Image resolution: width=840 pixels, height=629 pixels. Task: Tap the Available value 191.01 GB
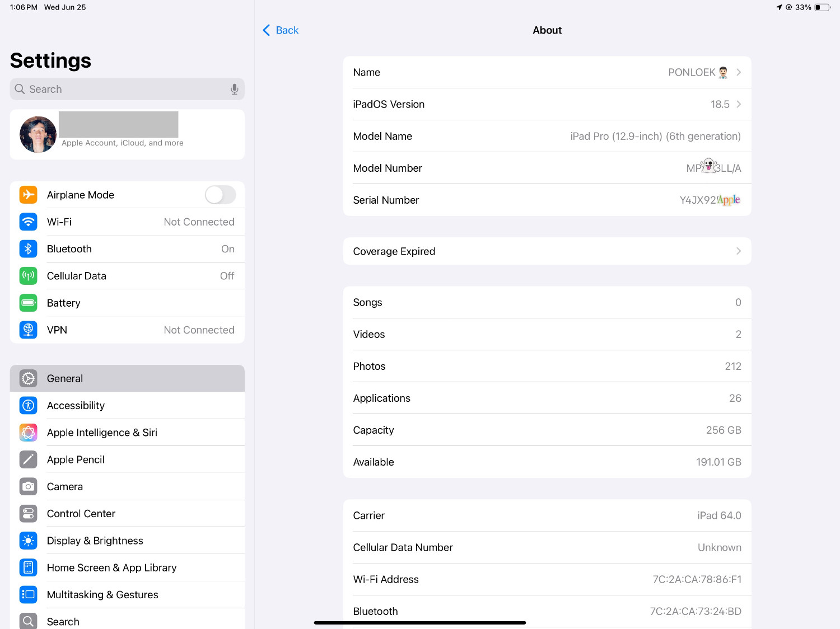[718, 462]
